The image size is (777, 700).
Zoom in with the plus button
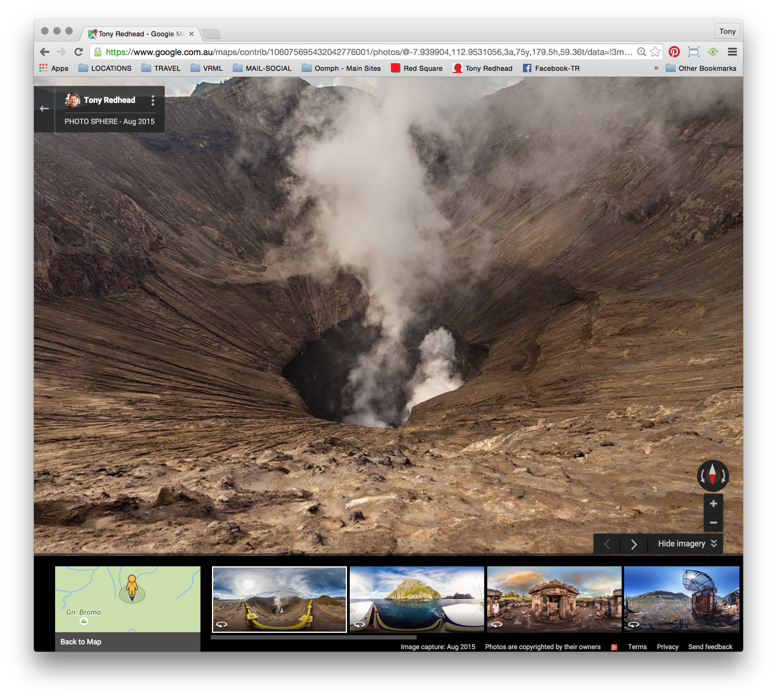[713, 503]
